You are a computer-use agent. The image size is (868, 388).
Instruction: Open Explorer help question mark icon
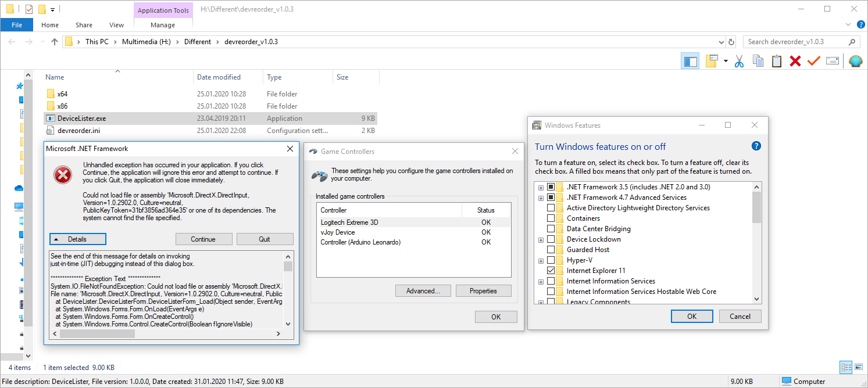(x=861, y=24)
